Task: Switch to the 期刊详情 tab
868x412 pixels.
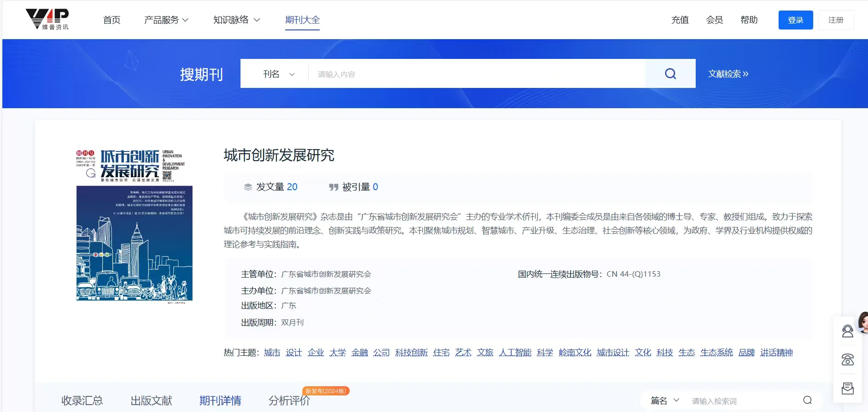Action: click(x=220, y=400)
